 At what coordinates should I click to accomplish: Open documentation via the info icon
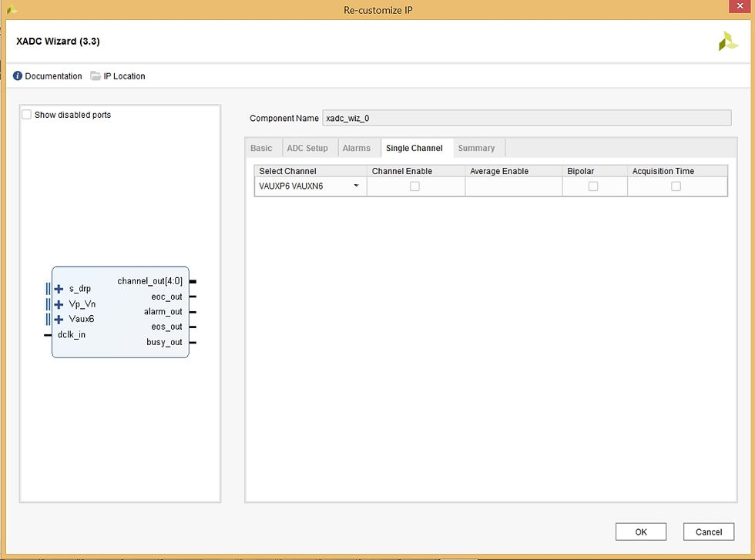(17, 75)
